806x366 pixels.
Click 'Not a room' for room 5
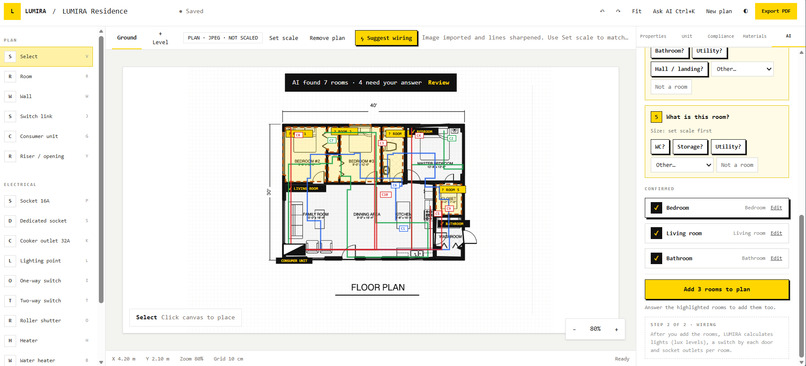click(737, 166)
